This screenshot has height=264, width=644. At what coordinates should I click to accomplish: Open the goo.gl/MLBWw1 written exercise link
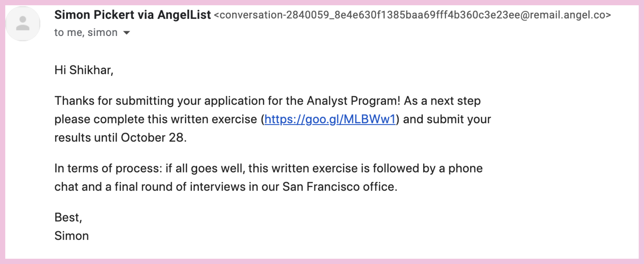pyautogui.click(x=330, y=119)
